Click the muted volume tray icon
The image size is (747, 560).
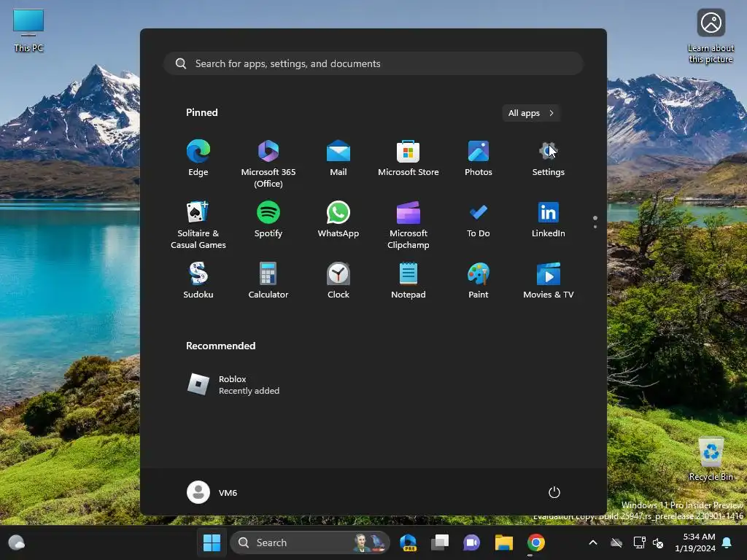pyautogui.click(x=658, y=542)
